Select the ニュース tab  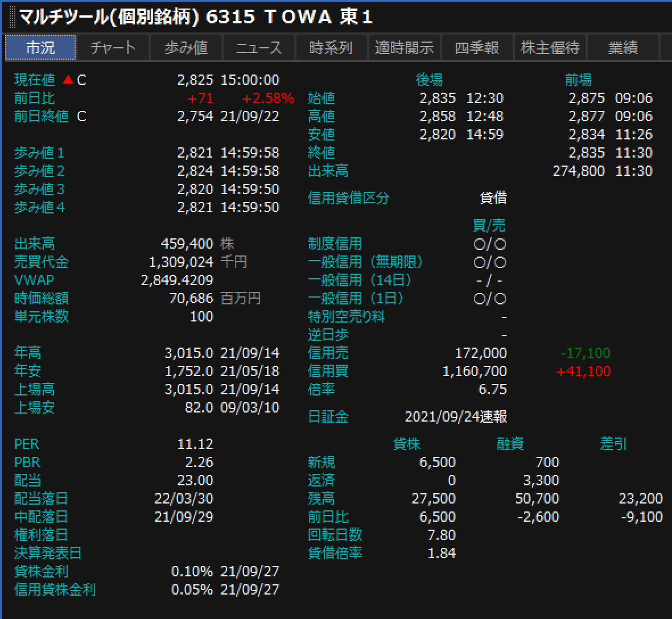pyautogui.click(x=259, y=48)
